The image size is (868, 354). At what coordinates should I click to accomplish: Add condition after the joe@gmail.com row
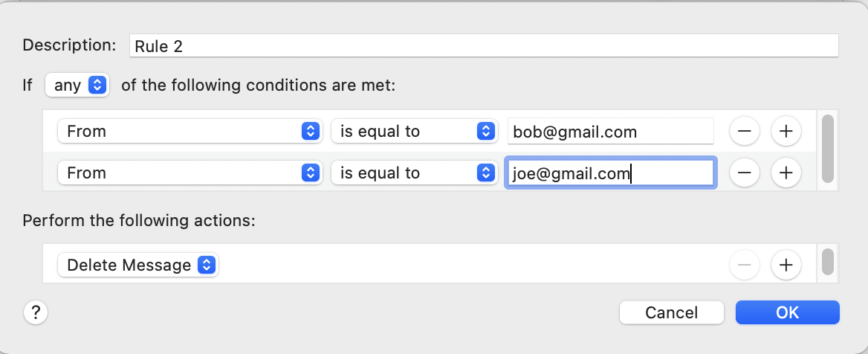coord(786,173)
